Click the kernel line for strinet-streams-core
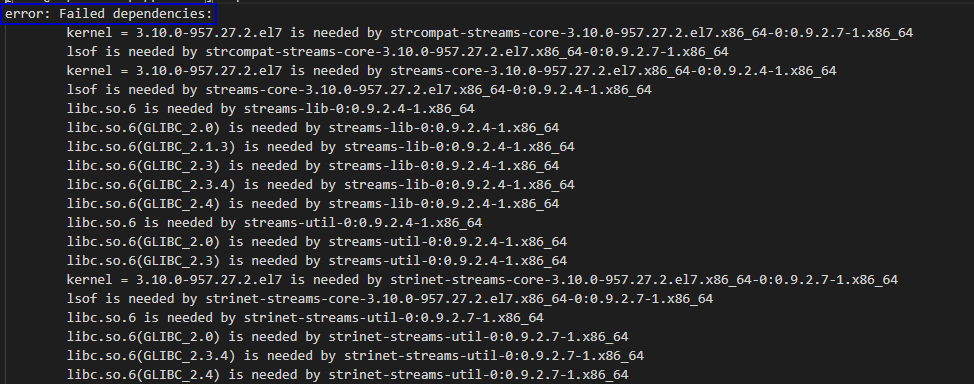The image size is (974, 384). tap(482, 280)
